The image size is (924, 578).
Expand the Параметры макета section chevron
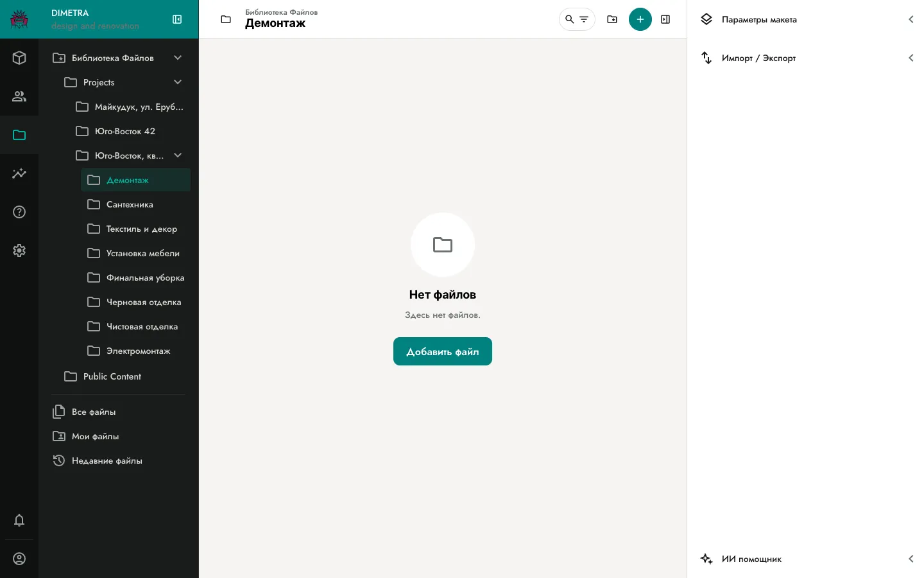tap(911, 19)
